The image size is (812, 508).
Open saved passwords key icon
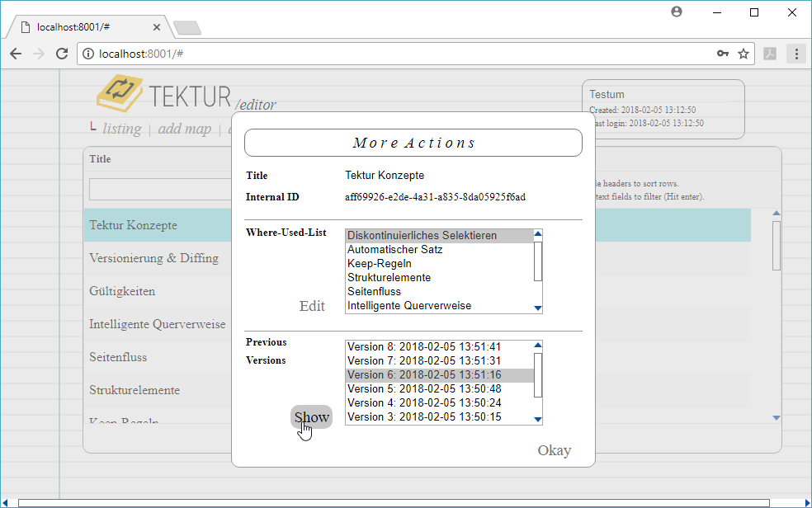tap(723, 54)
